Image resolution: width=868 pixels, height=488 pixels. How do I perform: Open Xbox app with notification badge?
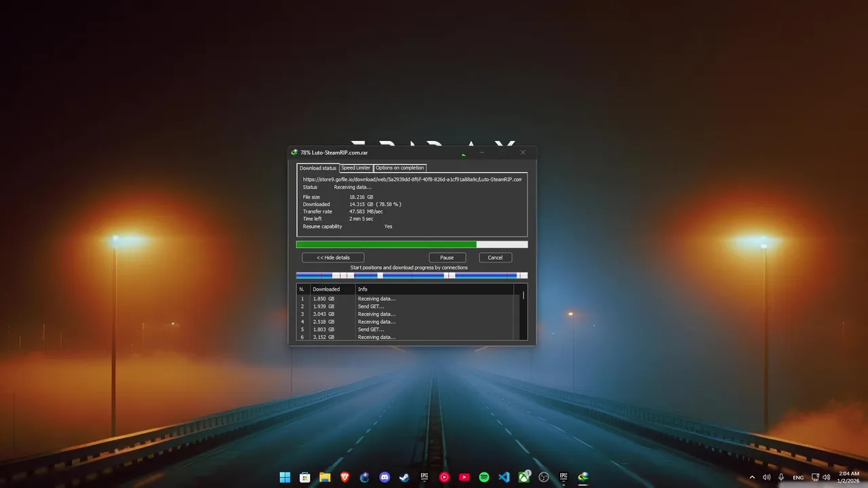click(524, 477)
